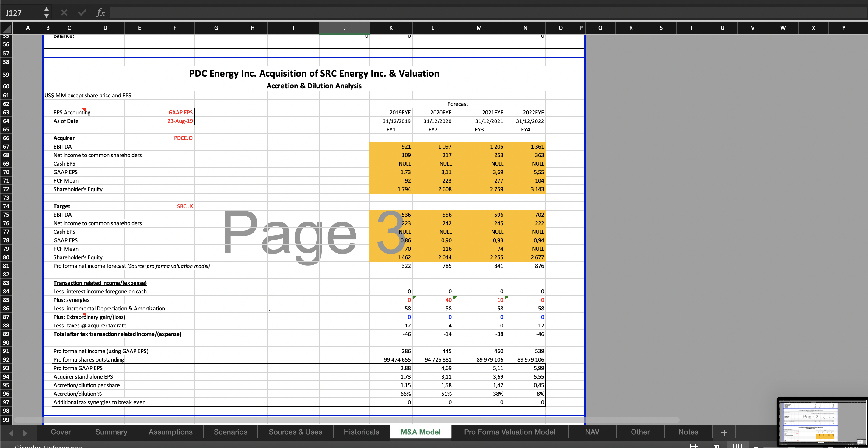Click the 'Accretion & Dilution Analysis' subtitle
The height and width of the screenshot is (448, 868).
(314, 86)
